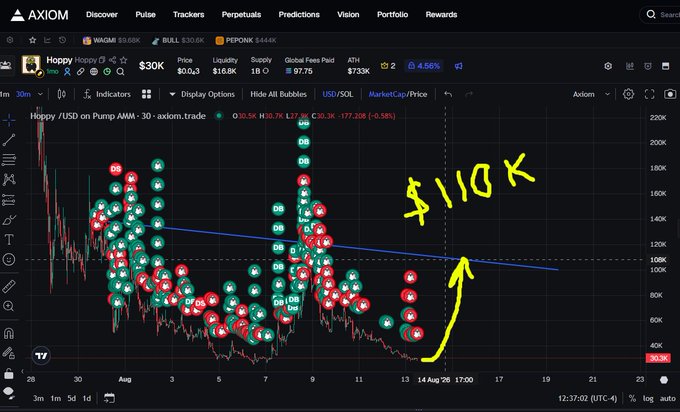Expand the Axiom layout dropdown
680x412 pixels.
tap(592, 94)
